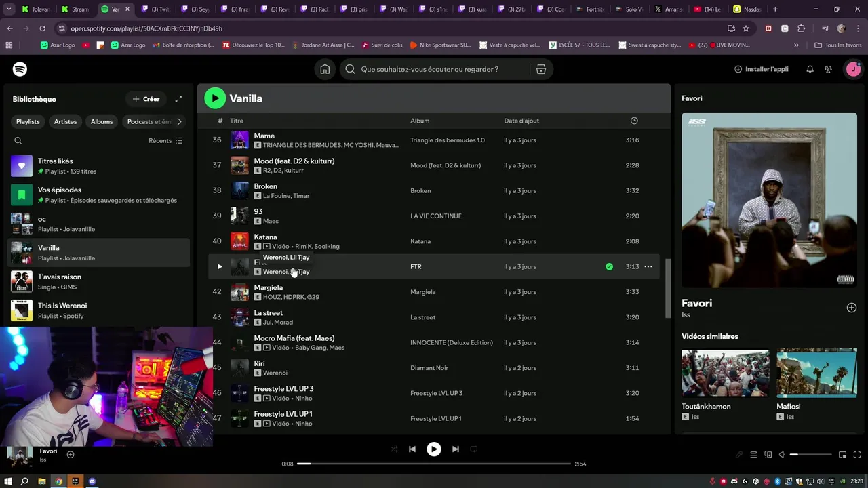Add now playing Favori to liked songs

[x=71, y=455]
